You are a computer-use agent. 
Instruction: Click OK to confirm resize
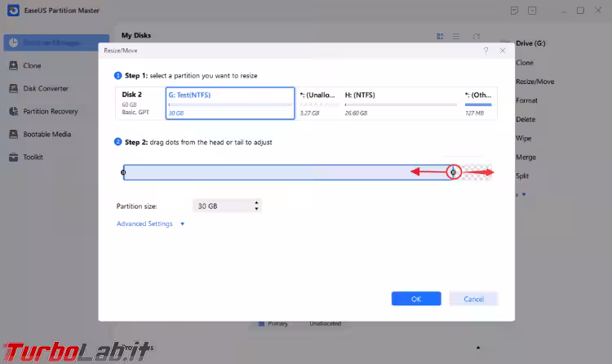pos(415,299)
